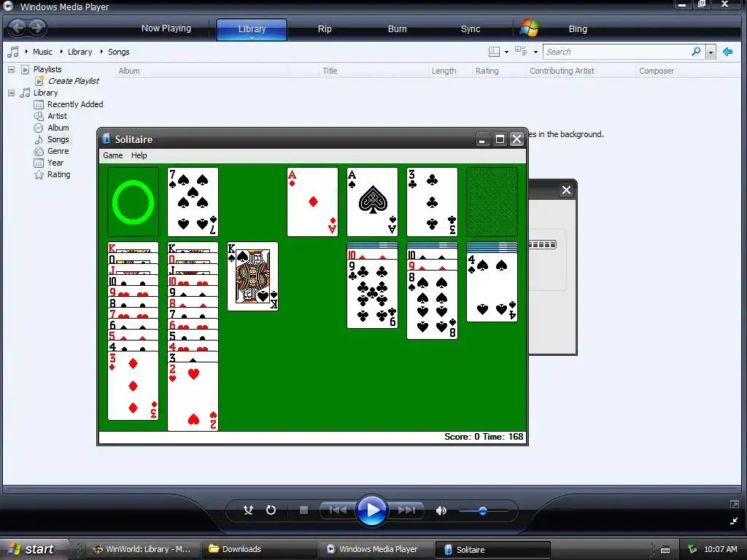Click the Windows logo online stores icon
The height and width of the screenshot is (560, 747).
(529, 28)
